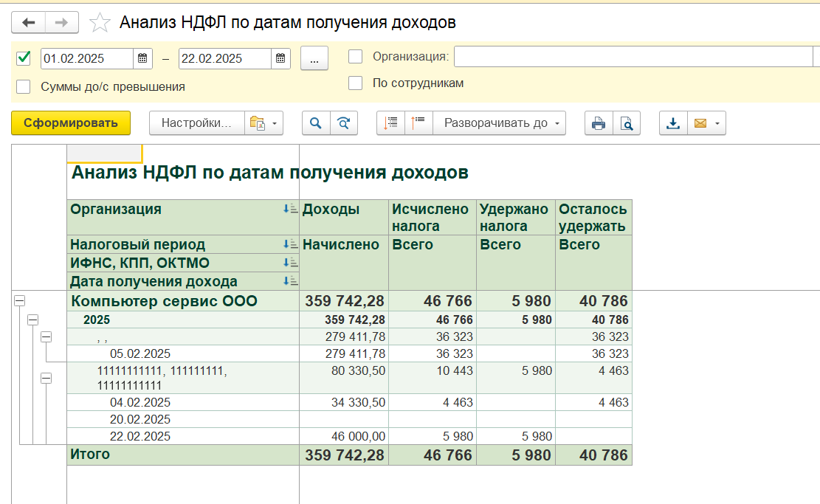The image size is (820, 504).
Task: Click the Осталось удержать column header
Action: [x=593, y=218]
